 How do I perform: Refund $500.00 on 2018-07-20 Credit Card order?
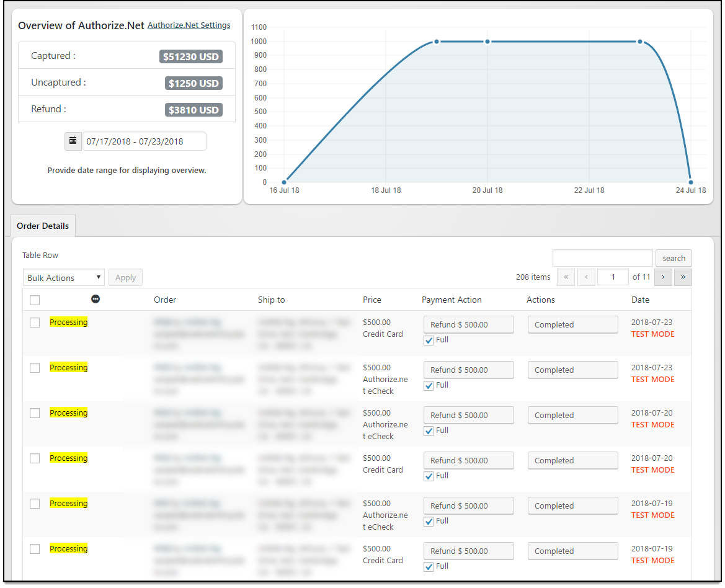(468, 460)
